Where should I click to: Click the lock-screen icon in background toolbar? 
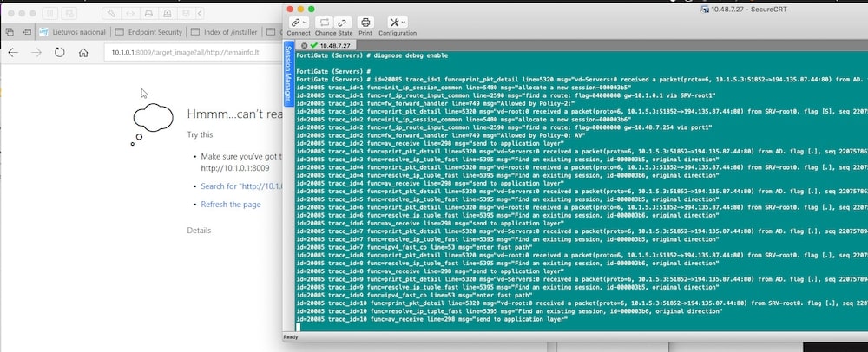(x=167, y=13)
